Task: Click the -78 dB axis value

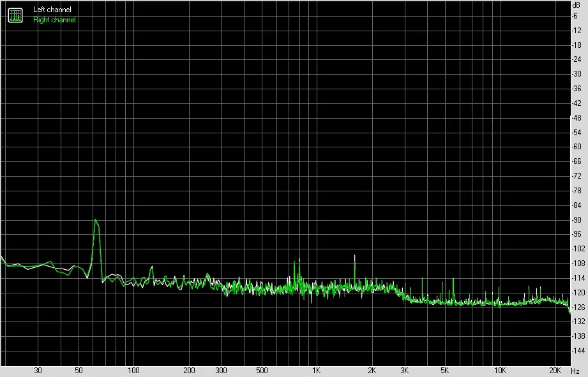Action: pos(577,190)
